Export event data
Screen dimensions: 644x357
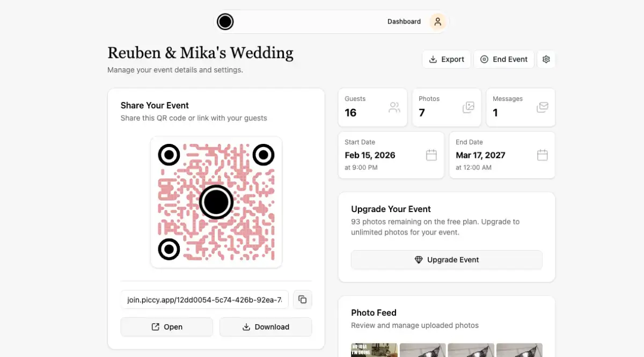pyautogui.click(x=447, y=59)
